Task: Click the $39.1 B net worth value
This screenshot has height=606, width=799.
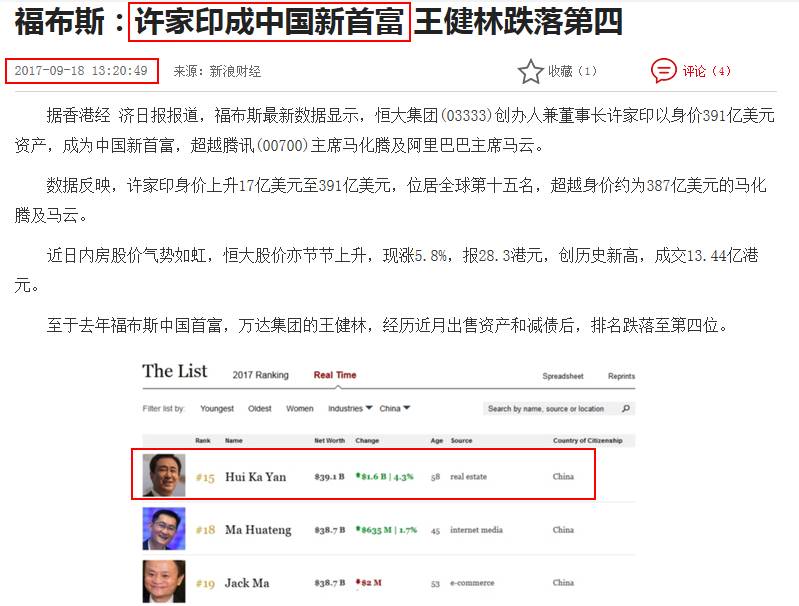Action: point(329,477)
